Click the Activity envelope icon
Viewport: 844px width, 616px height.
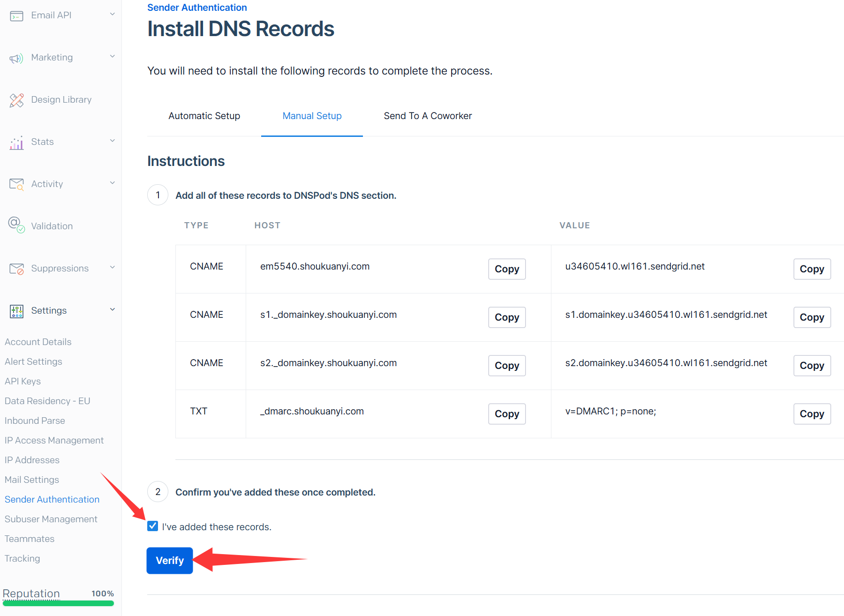(x=16, y=184)
